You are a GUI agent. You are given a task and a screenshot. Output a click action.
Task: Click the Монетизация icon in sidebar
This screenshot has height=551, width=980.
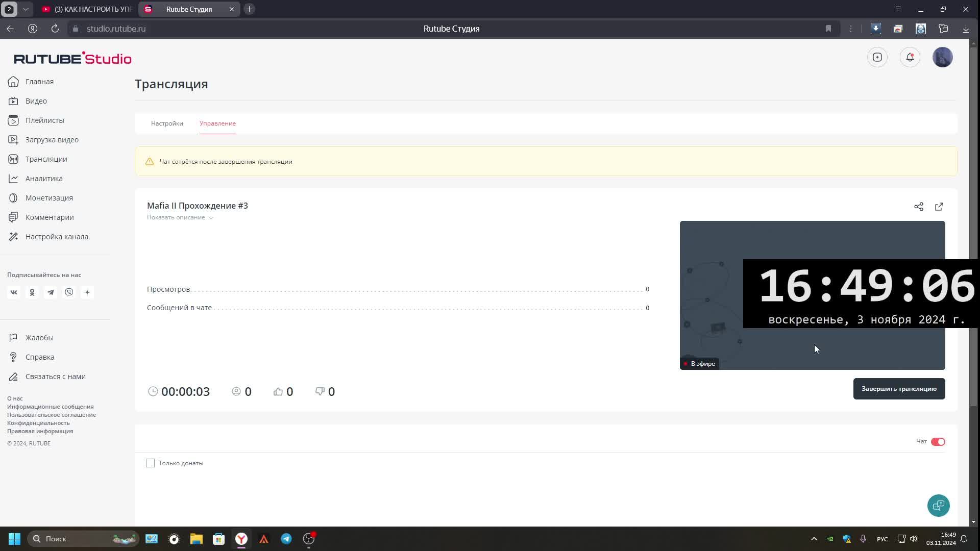coord(13,198)
